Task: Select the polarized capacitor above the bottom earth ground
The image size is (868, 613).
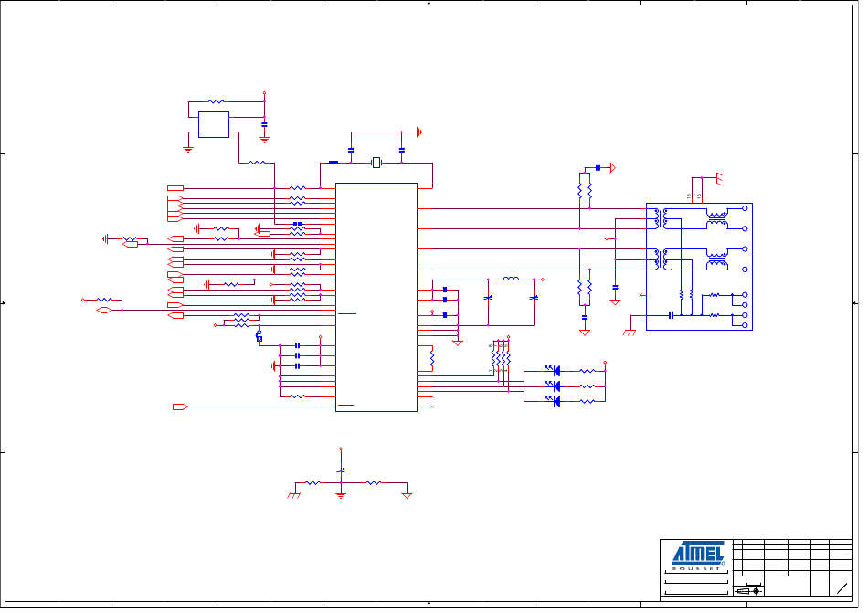Action: (x=341, y=470)
